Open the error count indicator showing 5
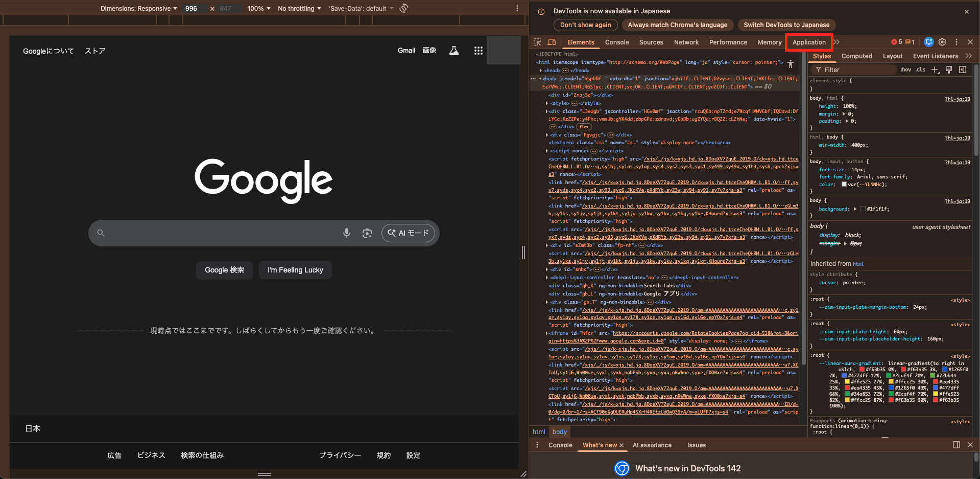Image resolution: width=980 pixels, height=479 pixels. pos(897,42)
